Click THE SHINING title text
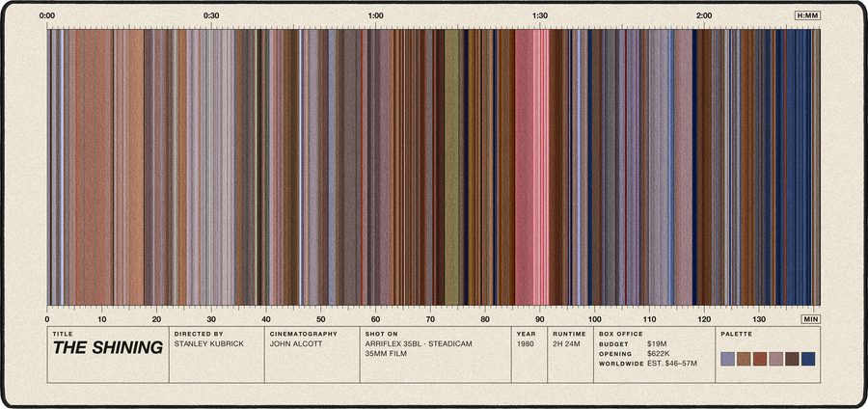Image resolution: width=868 pixels, height=409 pixels. point(108,348)
